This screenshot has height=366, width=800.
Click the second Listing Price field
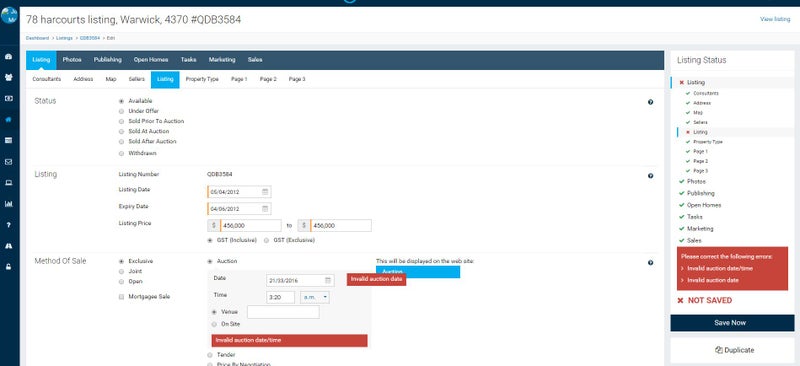(x=340, y=226)
